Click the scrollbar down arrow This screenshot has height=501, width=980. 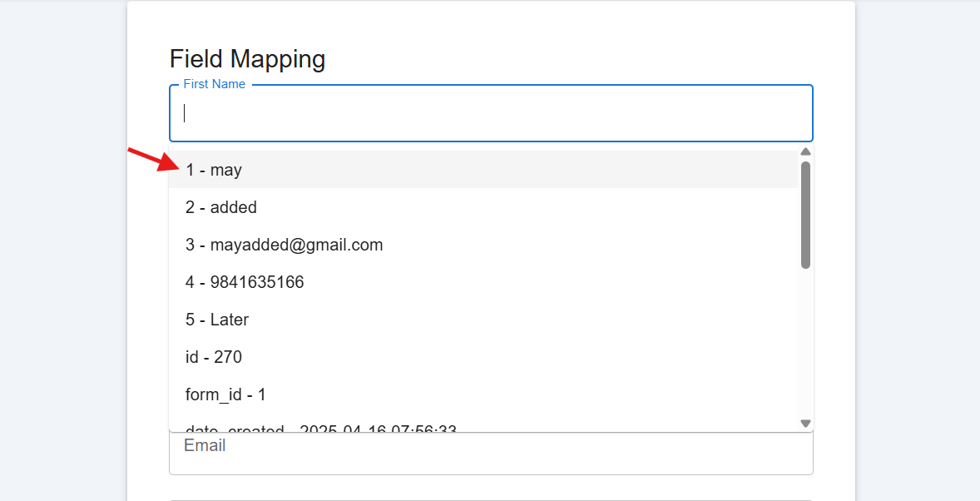click(805, 424)
